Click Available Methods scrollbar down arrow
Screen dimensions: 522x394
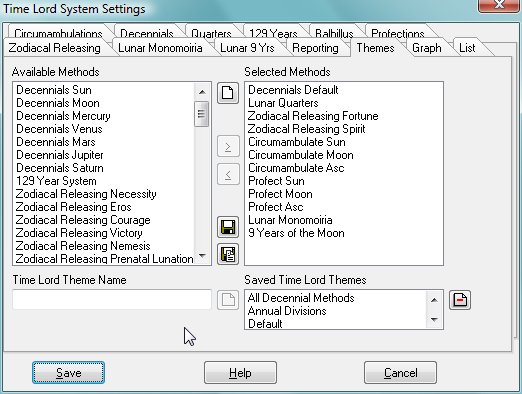point(202,256)
